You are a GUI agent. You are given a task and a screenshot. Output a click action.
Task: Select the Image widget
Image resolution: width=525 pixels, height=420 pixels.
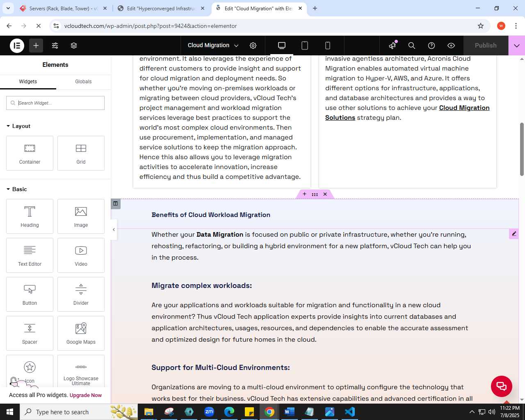[x=81, y=216]
